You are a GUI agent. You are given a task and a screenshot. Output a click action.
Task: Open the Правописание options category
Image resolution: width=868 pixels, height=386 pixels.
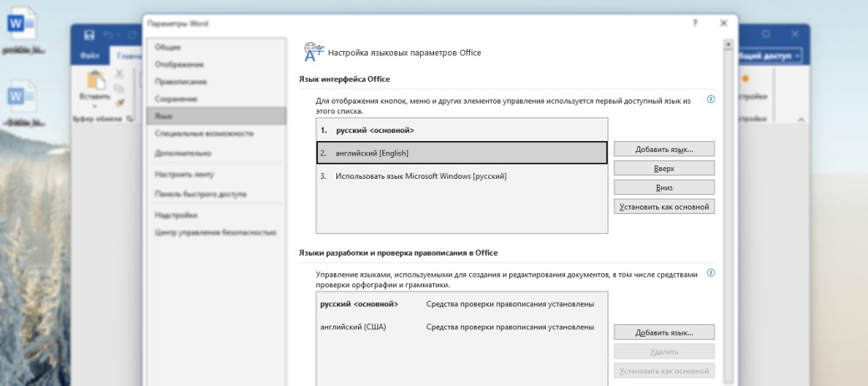[181, 82]
